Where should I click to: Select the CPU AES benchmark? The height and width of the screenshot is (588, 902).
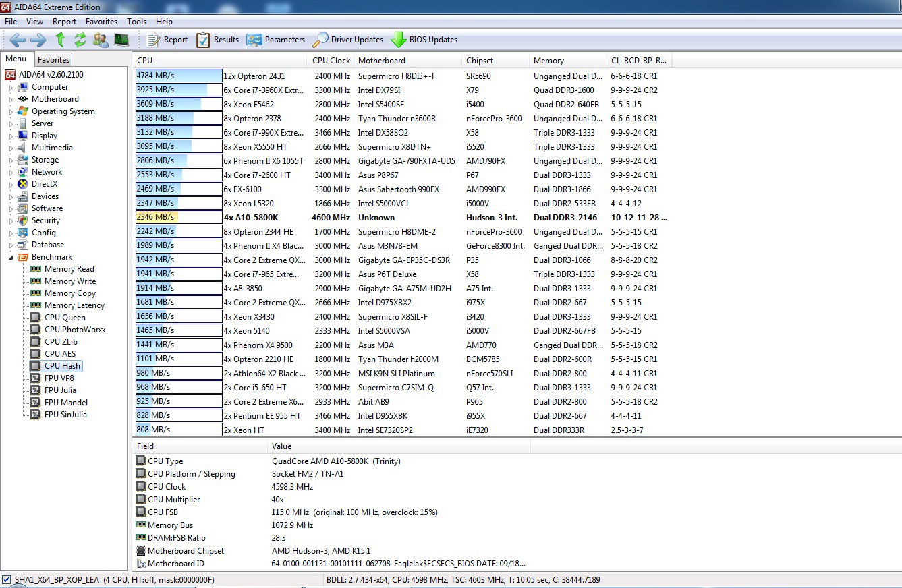click(53, 354)
